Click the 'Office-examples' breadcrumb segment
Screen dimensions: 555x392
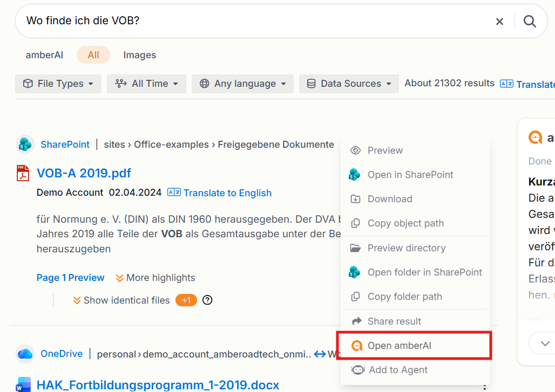[171, 144]
